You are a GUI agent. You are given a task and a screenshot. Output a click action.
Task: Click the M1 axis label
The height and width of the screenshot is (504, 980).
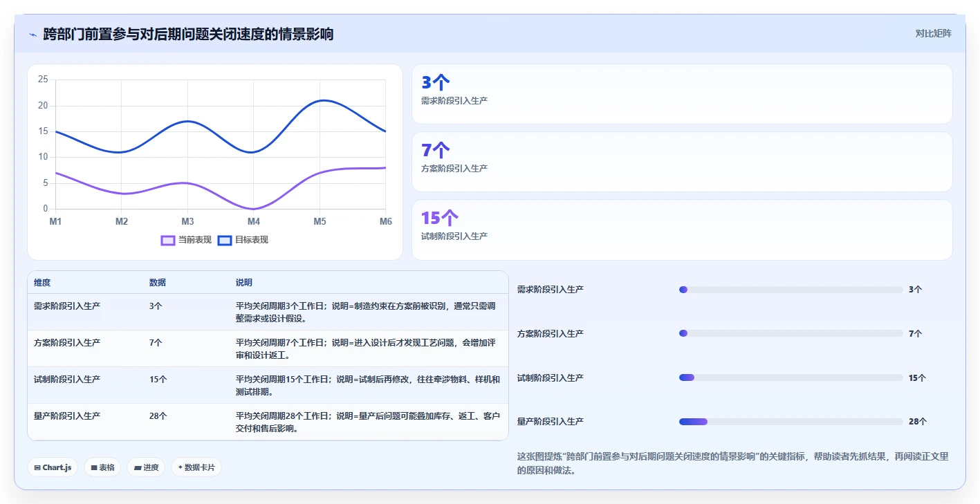pyautogui.click(x=55, y=221)
